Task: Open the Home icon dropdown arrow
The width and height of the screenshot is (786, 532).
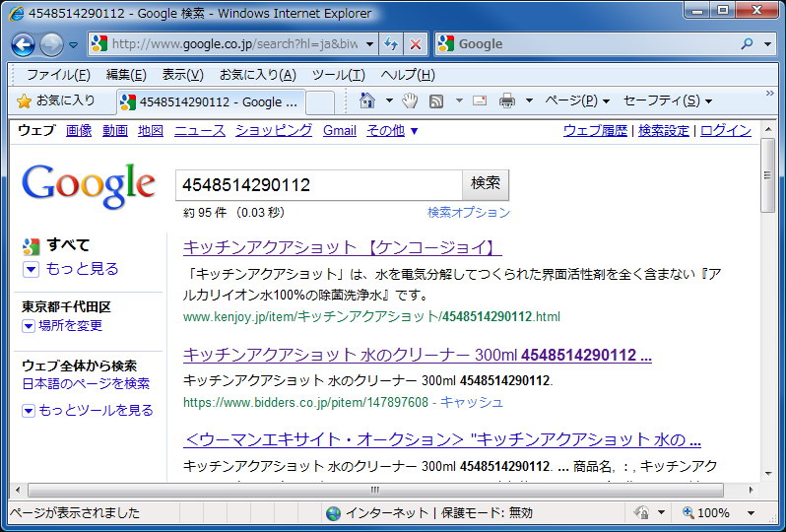Action: (x=389, y=100)
